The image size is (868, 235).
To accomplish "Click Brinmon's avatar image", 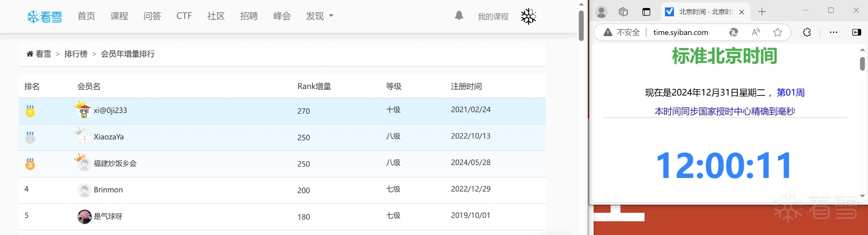I will point(84,190).
